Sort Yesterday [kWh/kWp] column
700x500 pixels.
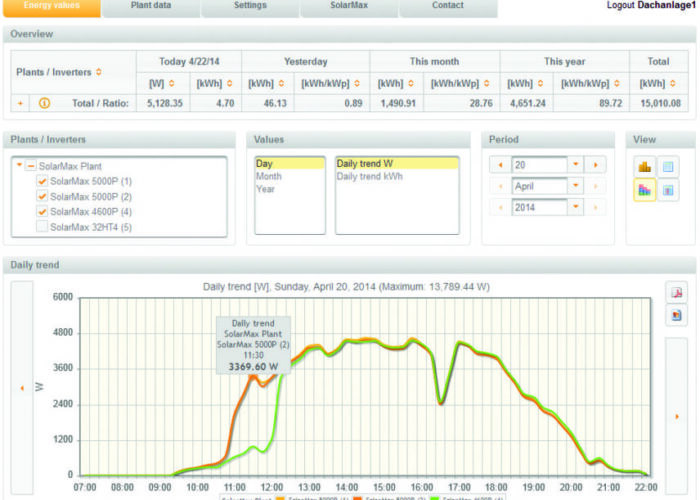357,83
